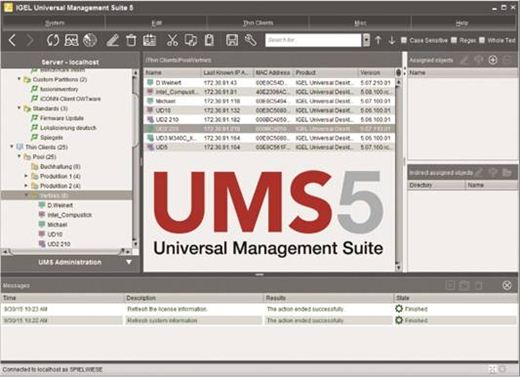Viewport: 520px width, 377px height.
Task: Select UD3 M340C row in table
Action: 269,138
